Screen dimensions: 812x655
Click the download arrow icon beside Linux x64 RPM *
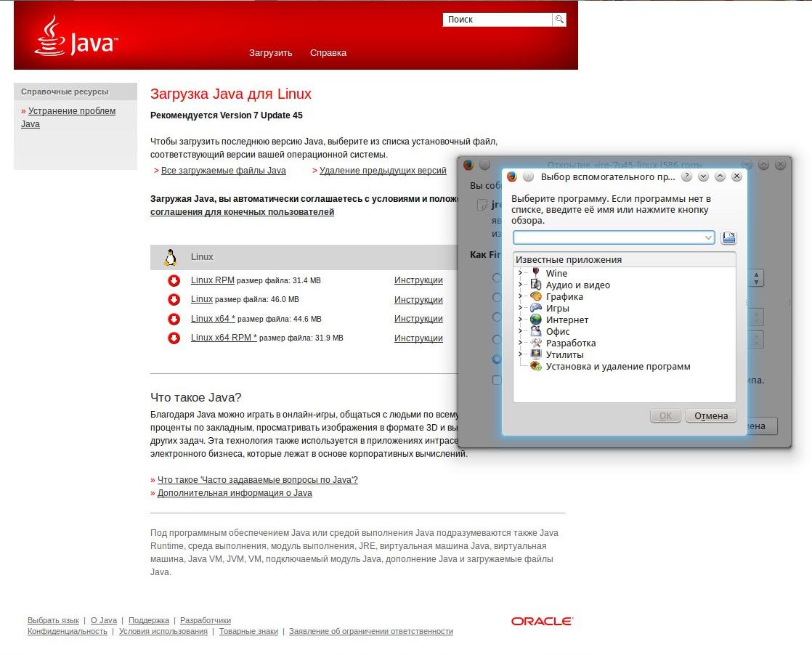(x=174, y=338)
